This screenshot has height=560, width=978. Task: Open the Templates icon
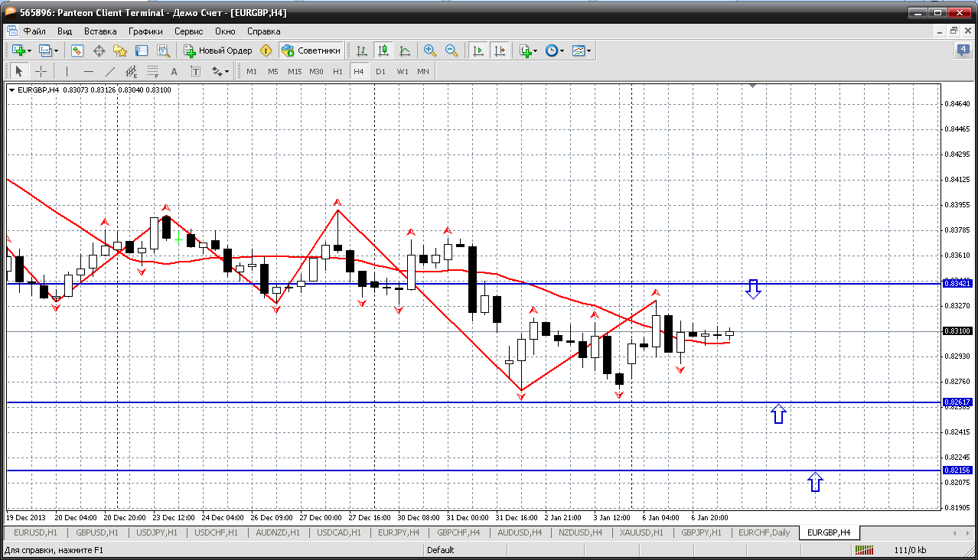pos(579,50)
